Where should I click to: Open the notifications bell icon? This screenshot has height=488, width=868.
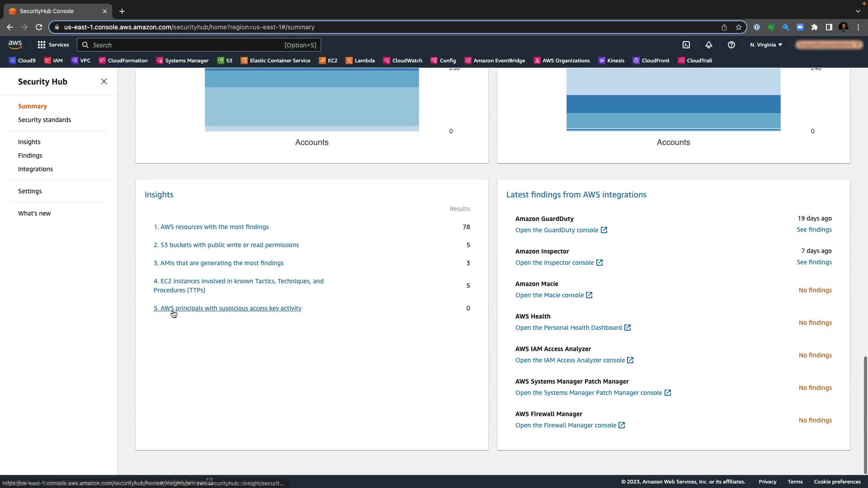tap(709, 45)
